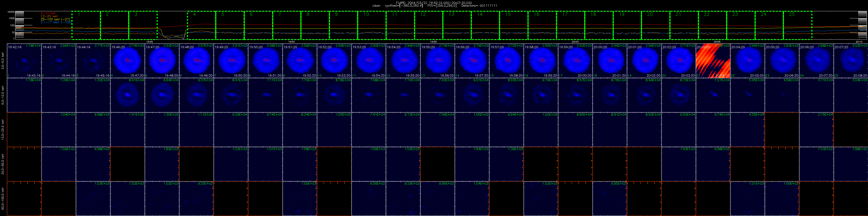Open the 3-6 keV image starting 19:56:20
Viewport: 868px width, 216px height.
[x=472, y=61]
